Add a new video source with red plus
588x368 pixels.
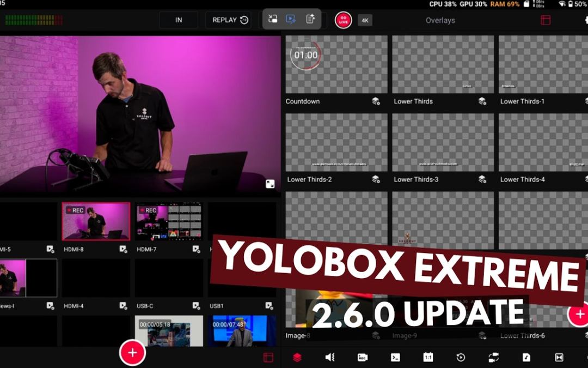pyautogui.click(x=132, y=353)
